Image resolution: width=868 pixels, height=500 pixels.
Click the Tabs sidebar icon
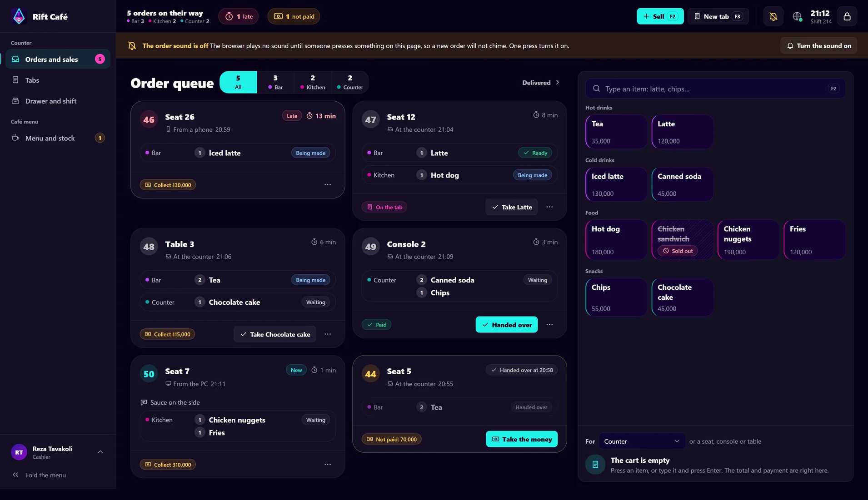coord(15,80)
